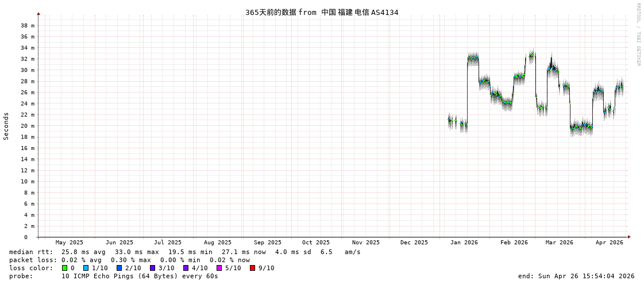
Task: Click the light blue 1/10 loss swatch
Action: [x=86, y=268]
